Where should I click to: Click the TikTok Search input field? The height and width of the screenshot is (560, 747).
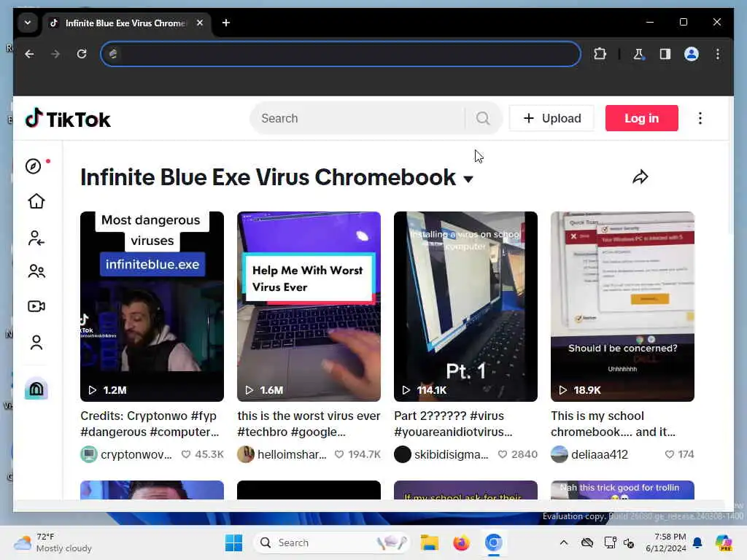click(x=357, y=118)
